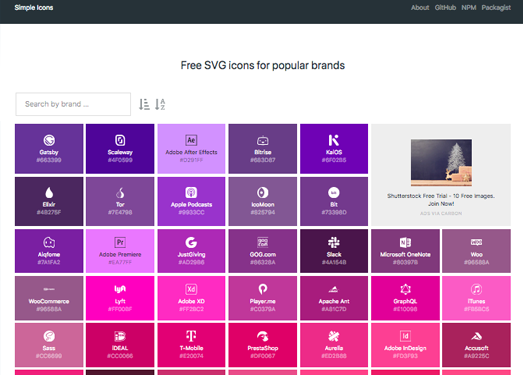This screenshot has height=375, width=523.
Task: Open the GitHub link
Action: 445,8
